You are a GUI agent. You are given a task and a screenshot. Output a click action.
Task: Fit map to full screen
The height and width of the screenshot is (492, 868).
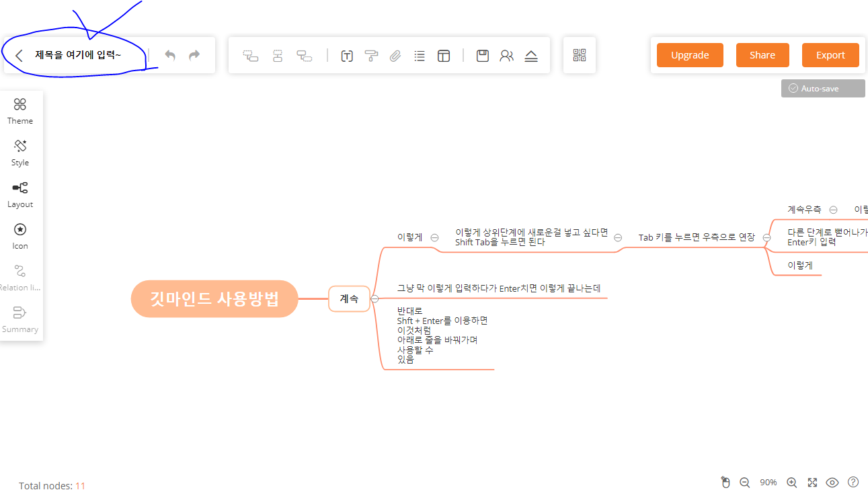812,482
